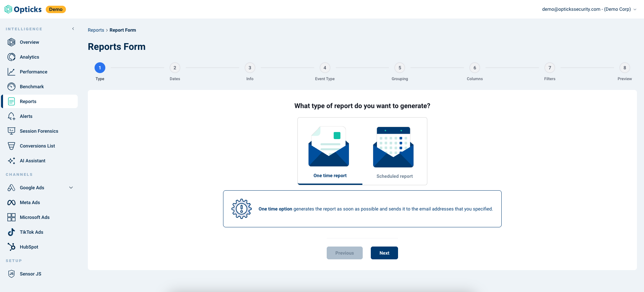The width and height of the screenshot is (644, 292).
Task: Collapse the sidebar with the arrow
Action: point(73,29)
